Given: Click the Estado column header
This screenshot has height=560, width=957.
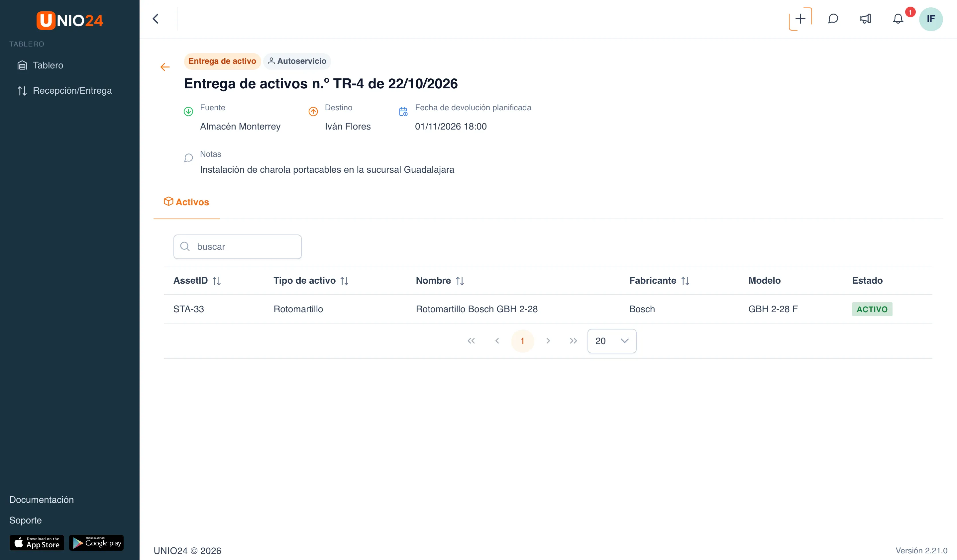Looking at the screenshot, I should (867, 281).
